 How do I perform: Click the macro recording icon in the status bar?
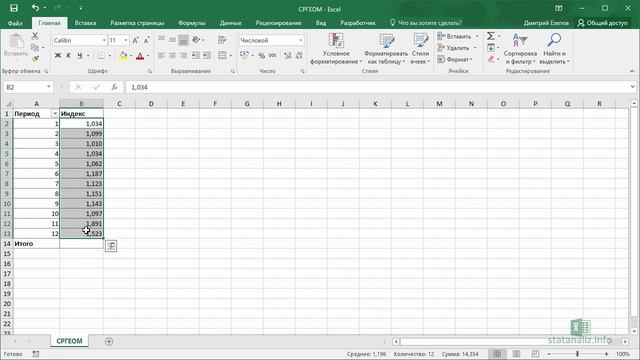[x=36, y=354]
